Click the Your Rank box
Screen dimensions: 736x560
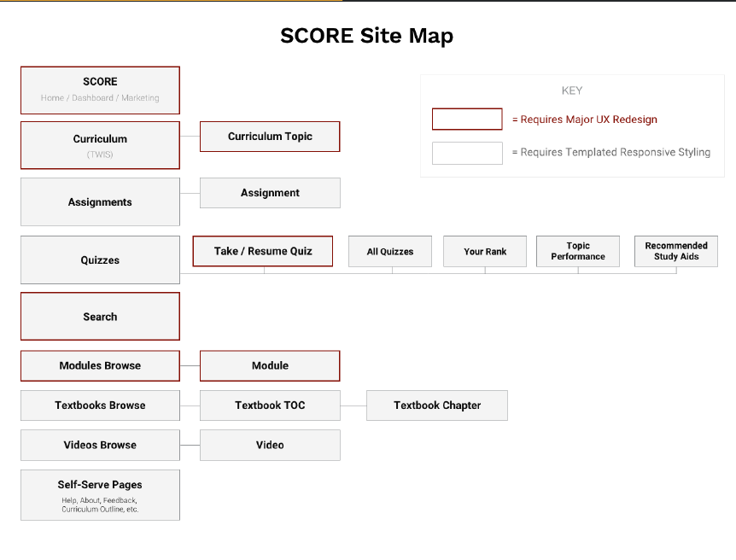tap(485, 252)
